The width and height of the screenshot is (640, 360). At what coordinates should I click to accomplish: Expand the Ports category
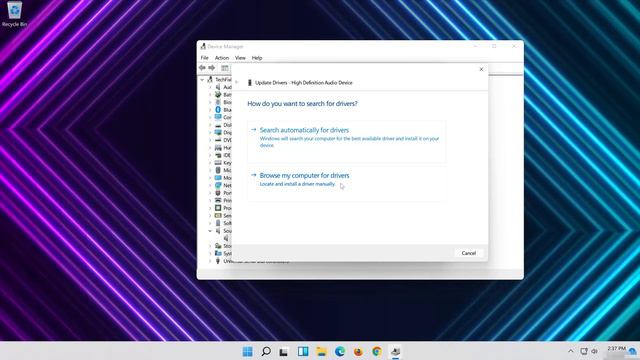coord(210,193)
